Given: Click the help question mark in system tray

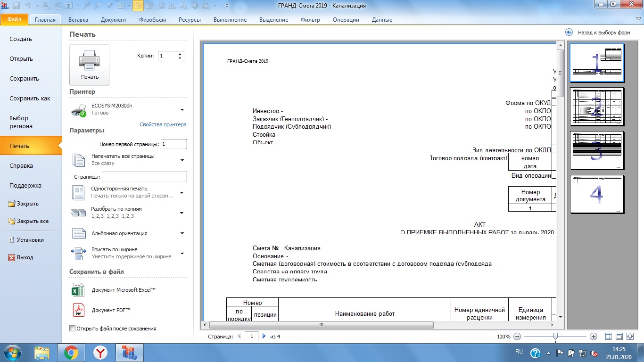Looking at the screenshot, I should pos(535,353).
